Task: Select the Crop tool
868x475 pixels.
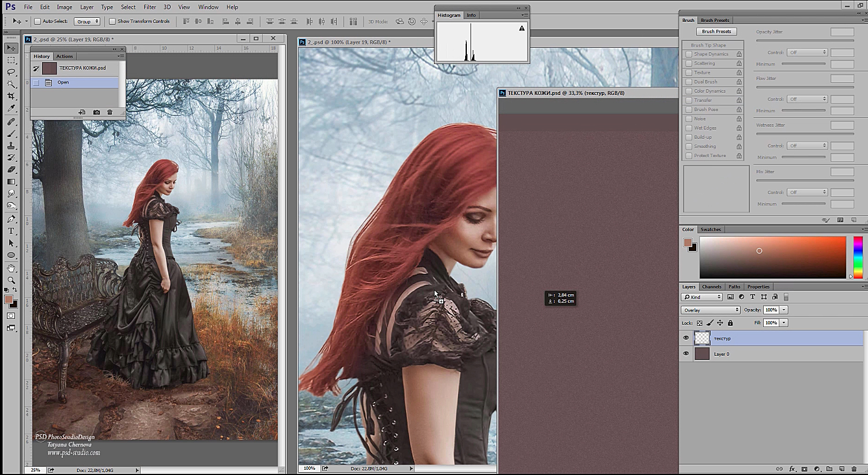Action: (x=11, y=96)
